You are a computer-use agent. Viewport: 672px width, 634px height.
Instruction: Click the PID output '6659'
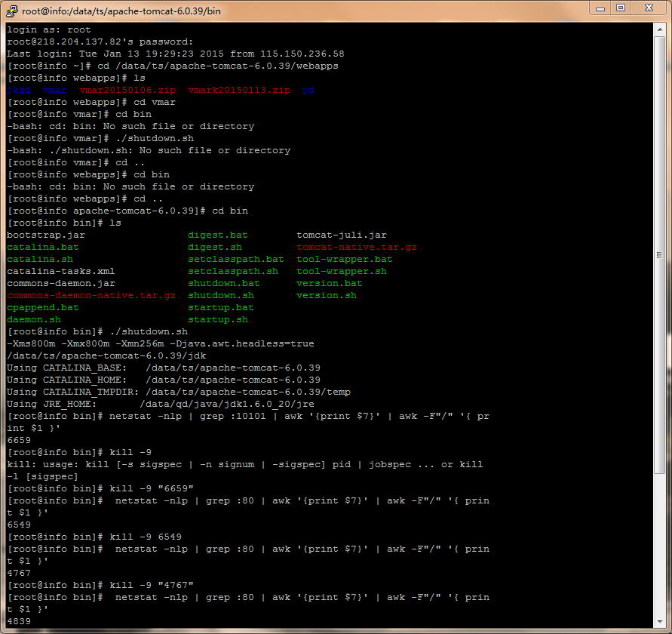(x=19, y=440)
